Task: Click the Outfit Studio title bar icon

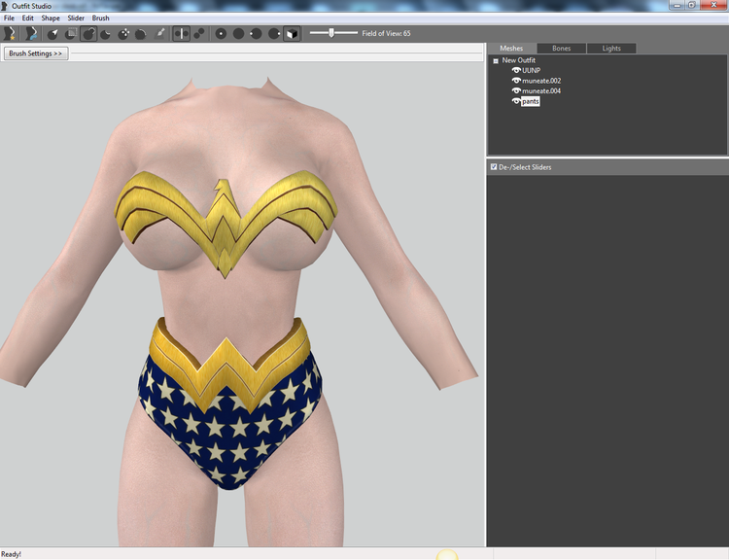Action: (x=5, y=6)
